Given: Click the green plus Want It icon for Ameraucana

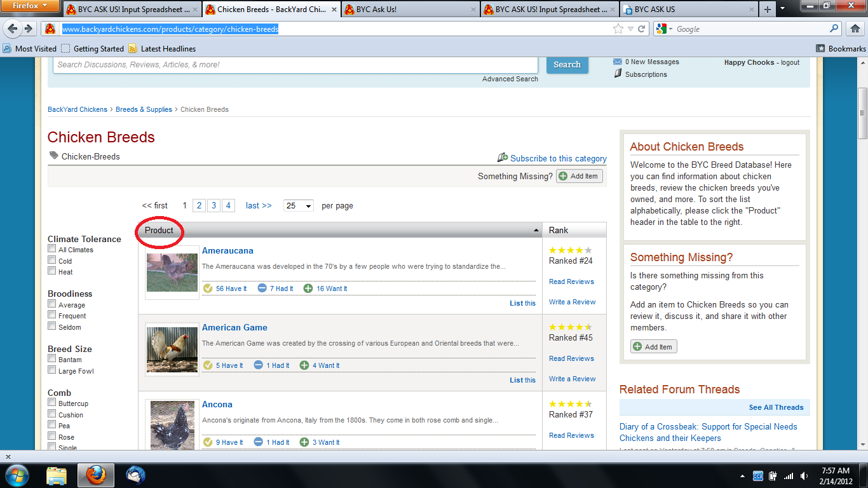Looking at the screenshot, I should 308,288.
